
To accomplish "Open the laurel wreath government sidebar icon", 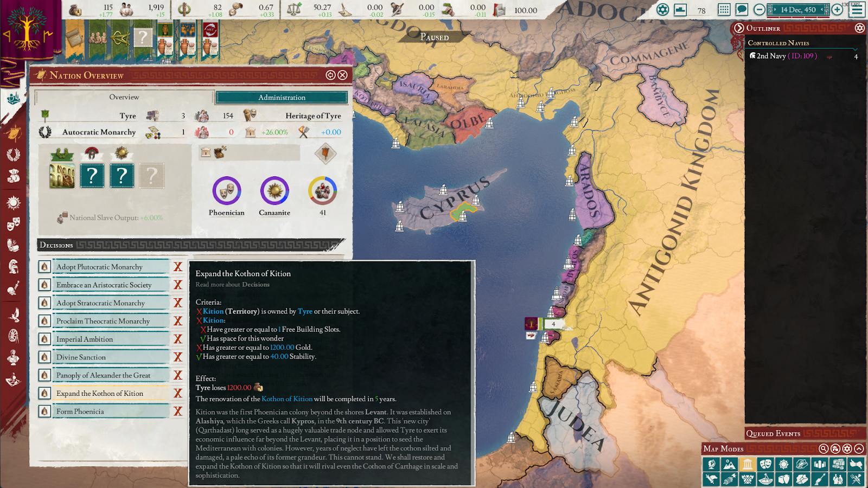I will pos(13,155).
